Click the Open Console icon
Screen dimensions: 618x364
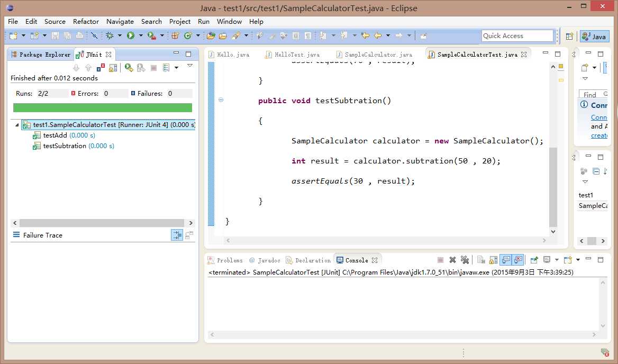point(568,260)
